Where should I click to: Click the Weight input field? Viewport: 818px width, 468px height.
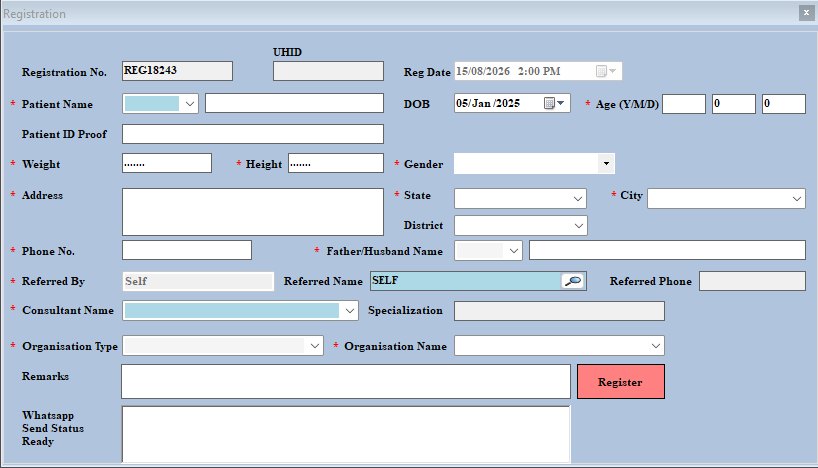click(x=167, y=163)
